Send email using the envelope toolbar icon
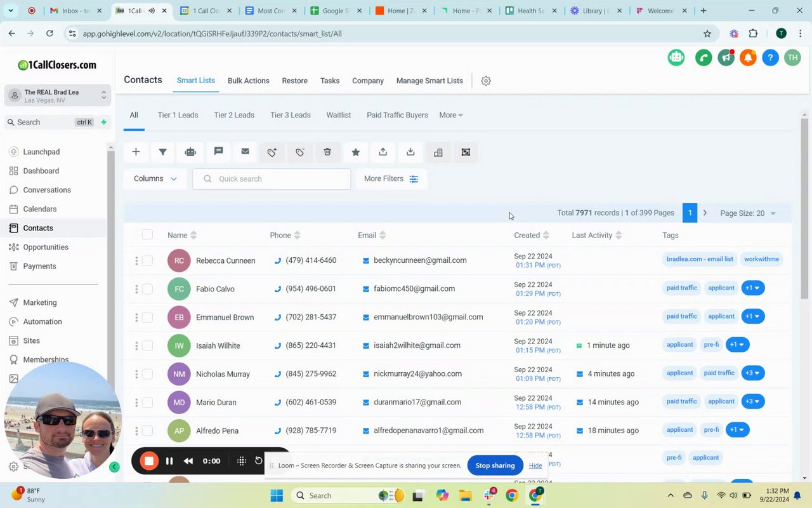The image size is (812, 508). (246, 152)
